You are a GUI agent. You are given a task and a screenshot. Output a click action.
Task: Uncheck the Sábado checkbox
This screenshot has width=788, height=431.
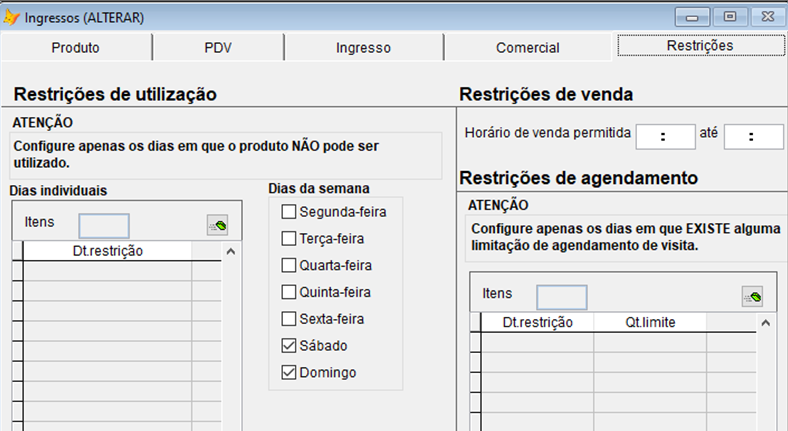288,346
